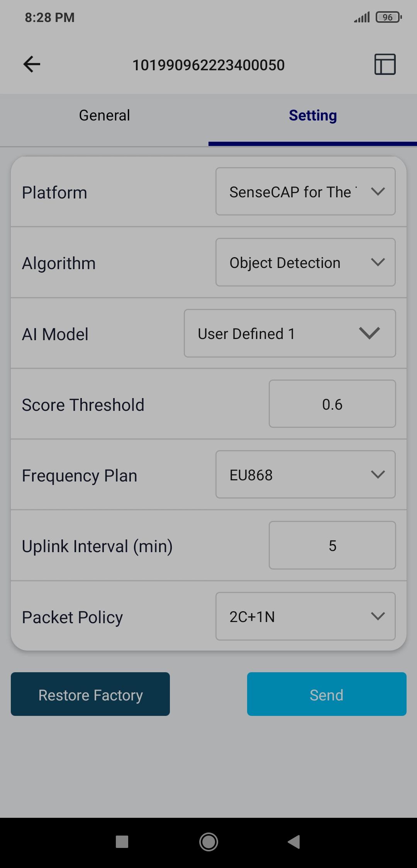Select the Setting tab
417x868 pixels.
pos(312,115)
